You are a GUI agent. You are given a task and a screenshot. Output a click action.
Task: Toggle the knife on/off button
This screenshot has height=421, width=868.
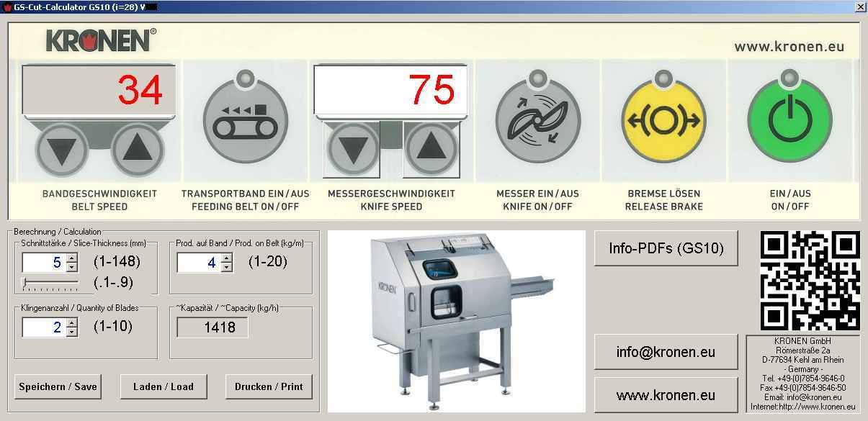pos(537,119)
